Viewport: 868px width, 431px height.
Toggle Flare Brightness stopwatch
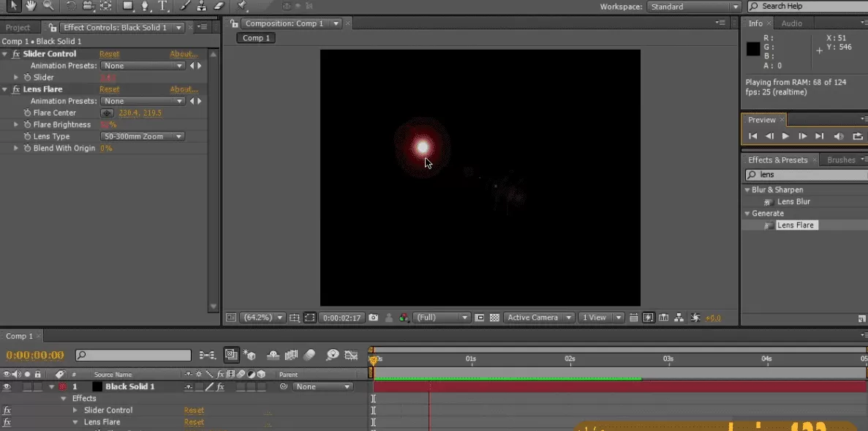pos(27,124)
